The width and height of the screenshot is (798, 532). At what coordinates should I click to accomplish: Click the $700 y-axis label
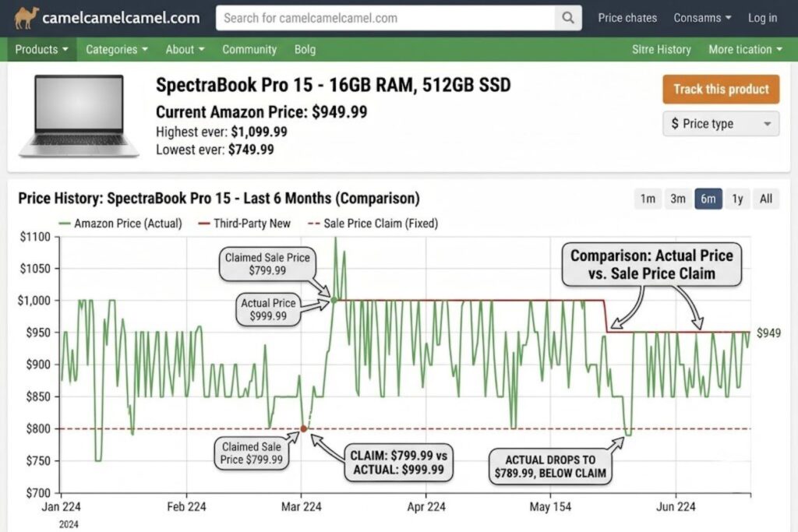point(38,492)
